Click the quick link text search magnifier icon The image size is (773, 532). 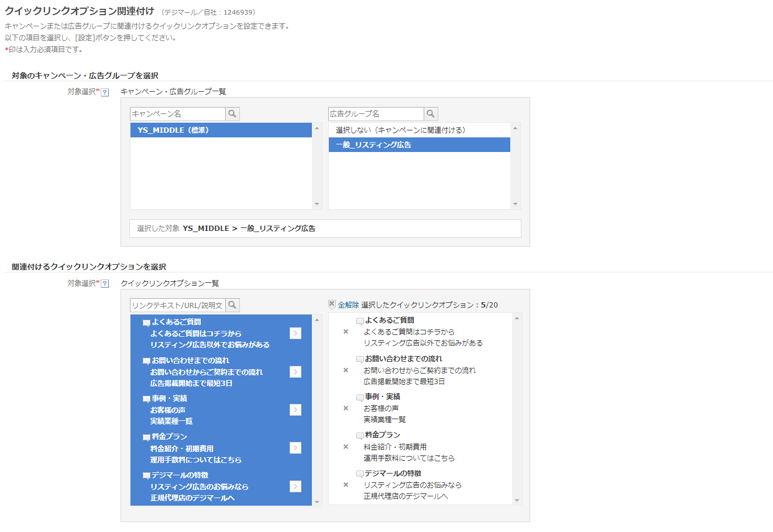tap(232, 305)
